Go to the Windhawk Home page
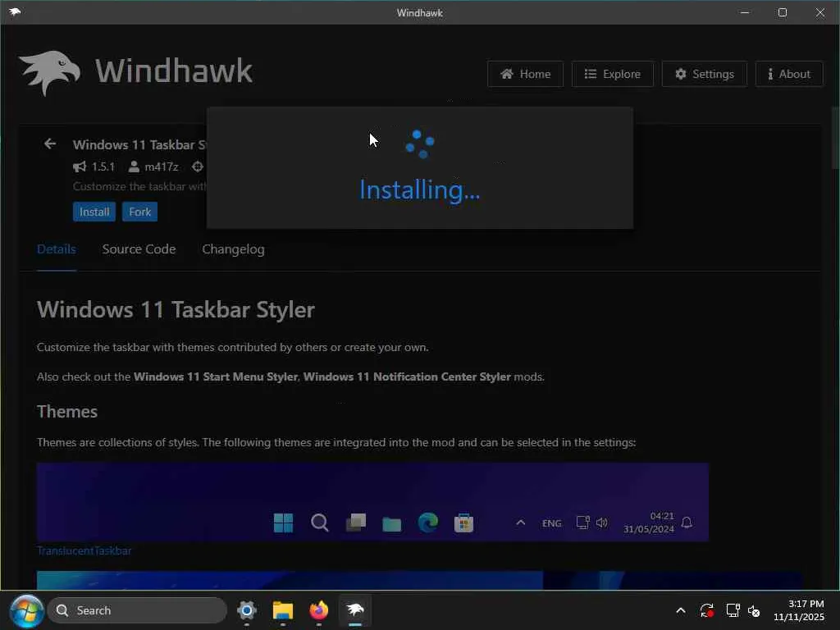The width and height of the screenshot is (840, 630). coord(525,74)
